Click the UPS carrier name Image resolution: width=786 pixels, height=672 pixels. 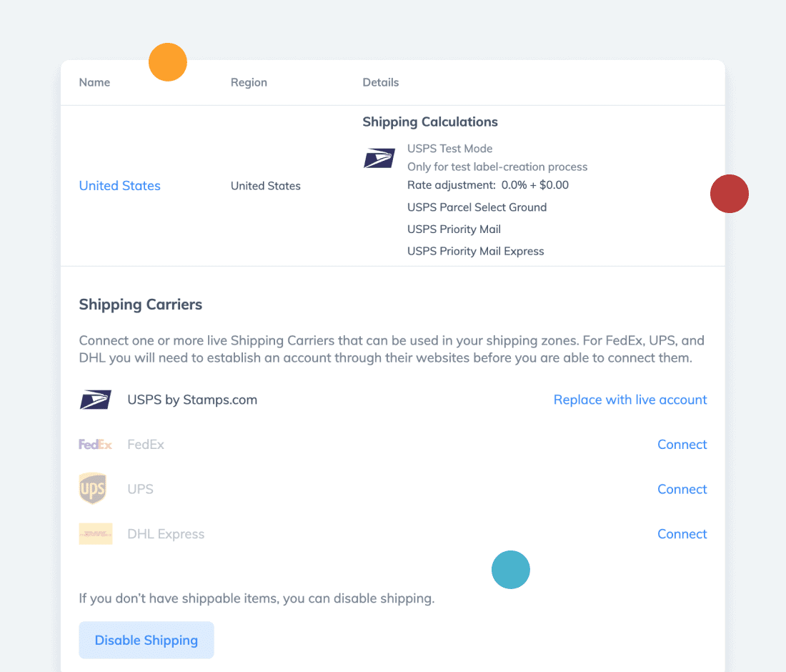(140, 489)
